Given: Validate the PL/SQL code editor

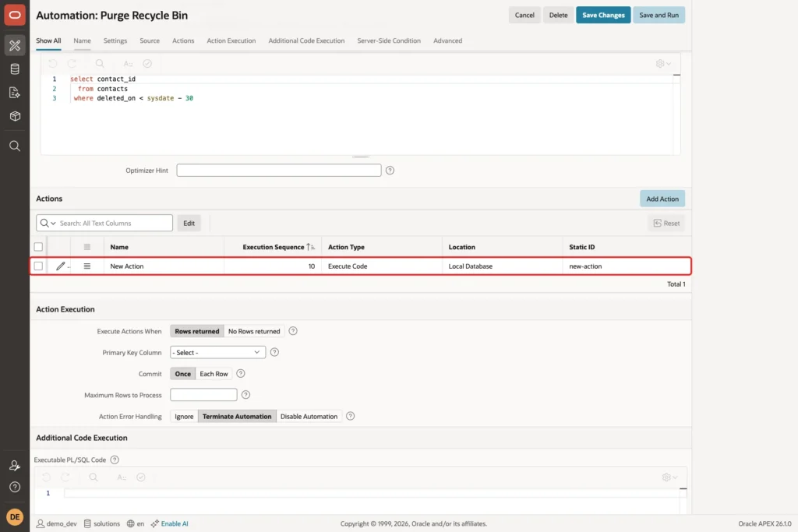Looking at the screenshot, I should coord(141,477).
